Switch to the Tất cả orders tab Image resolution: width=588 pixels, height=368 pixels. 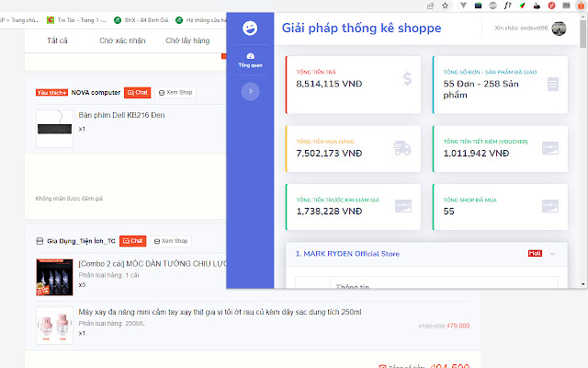tap(57, 40)
